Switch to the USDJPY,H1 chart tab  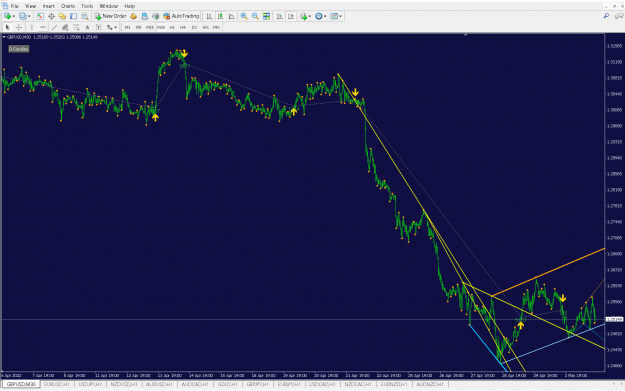[90, 384]
